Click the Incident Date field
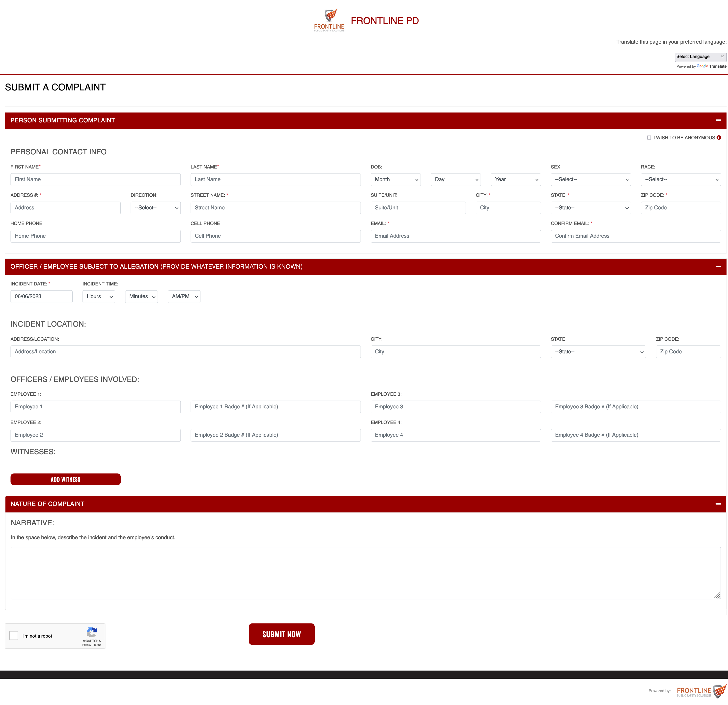728x705 pixels. pos(41,296)
